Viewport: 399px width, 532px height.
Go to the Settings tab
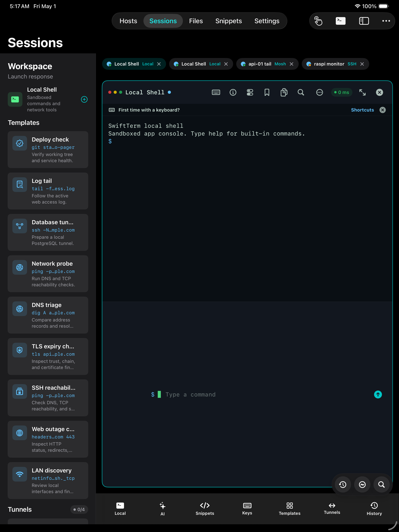[267, 21]
